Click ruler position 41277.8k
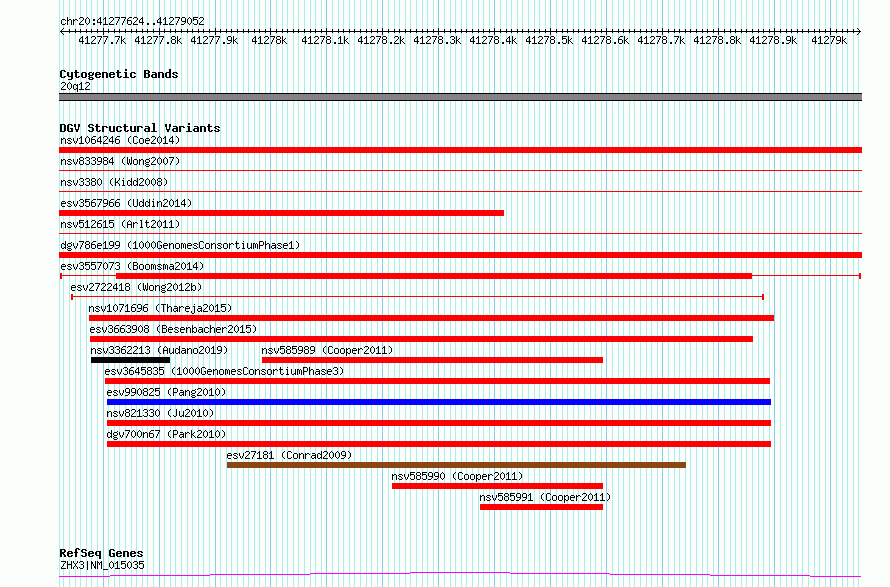This screenshot has height=587, width=890. tap(158, 40)
